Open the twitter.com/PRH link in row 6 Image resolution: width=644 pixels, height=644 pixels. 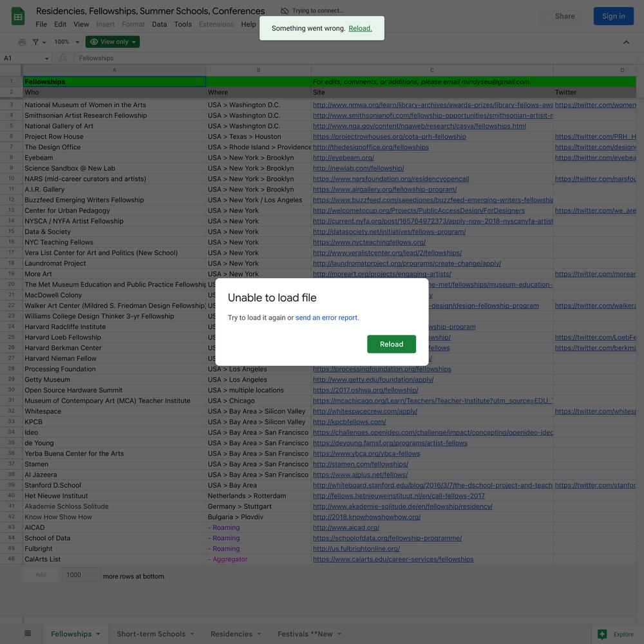tap(595, 137)
